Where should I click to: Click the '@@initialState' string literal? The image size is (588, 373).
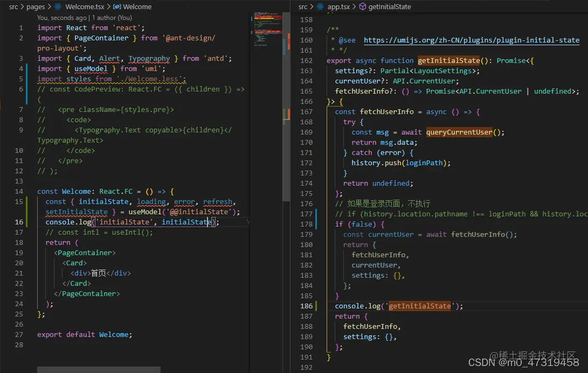pos(199,212)
